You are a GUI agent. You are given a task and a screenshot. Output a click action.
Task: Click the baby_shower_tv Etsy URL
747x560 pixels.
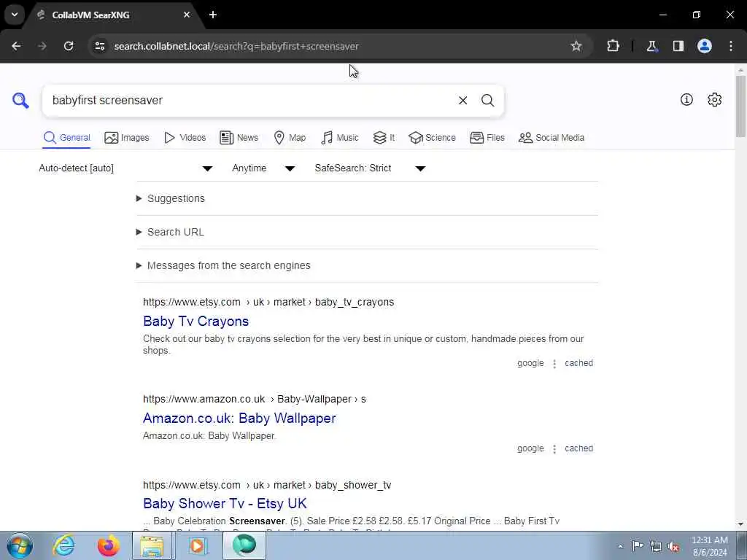click(267, 485)
